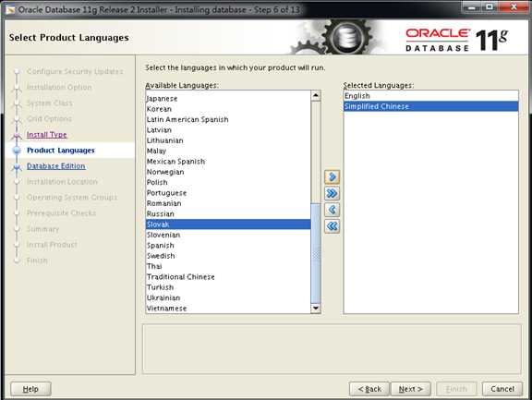Pick Lithuanian in the Available Languages
Image resolution: width=532 pixels, height=400 pixels.
(227, 140)
